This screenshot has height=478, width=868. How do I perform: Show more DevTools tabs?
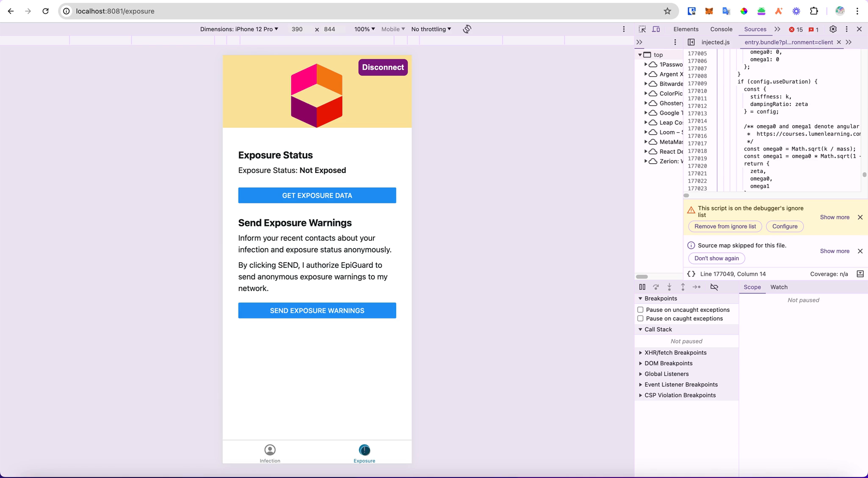pyautogui.click(x=777, y=29)
